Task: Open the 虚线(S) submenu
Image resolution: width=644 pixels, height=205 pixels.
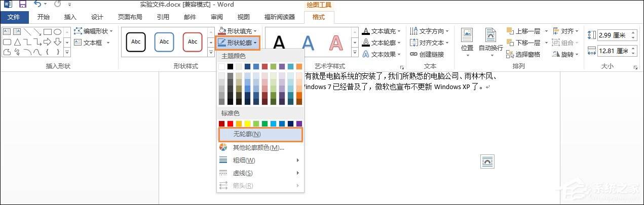Action: [260, 173]
